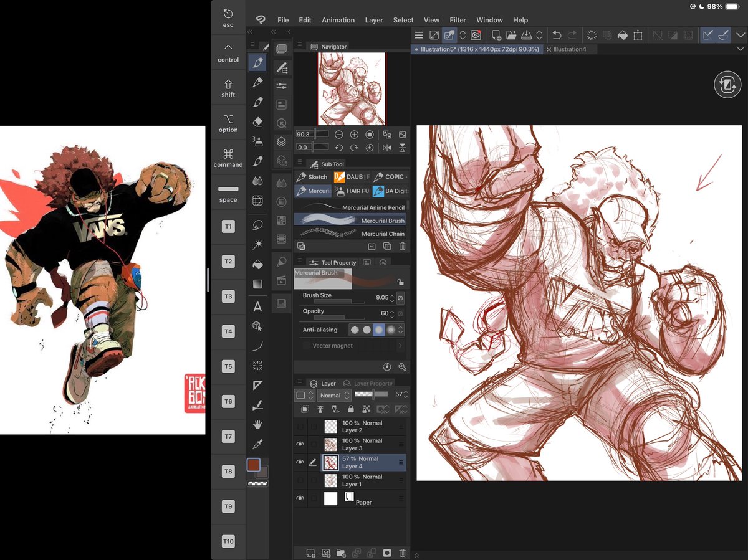Viewport: 748px width, 560px height.
Task: Select the Eyedropper tool
Action: [257, 445]
